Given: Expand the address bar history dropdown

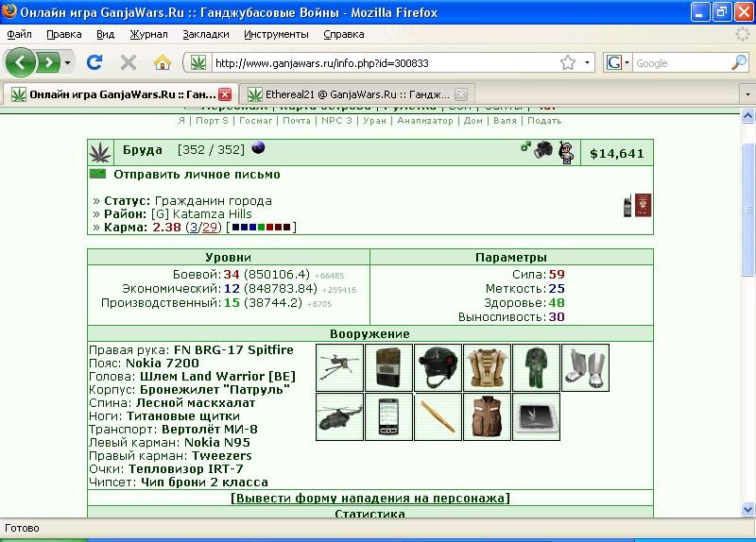Looking at the screenshot, I should click(x=587, y=62).
